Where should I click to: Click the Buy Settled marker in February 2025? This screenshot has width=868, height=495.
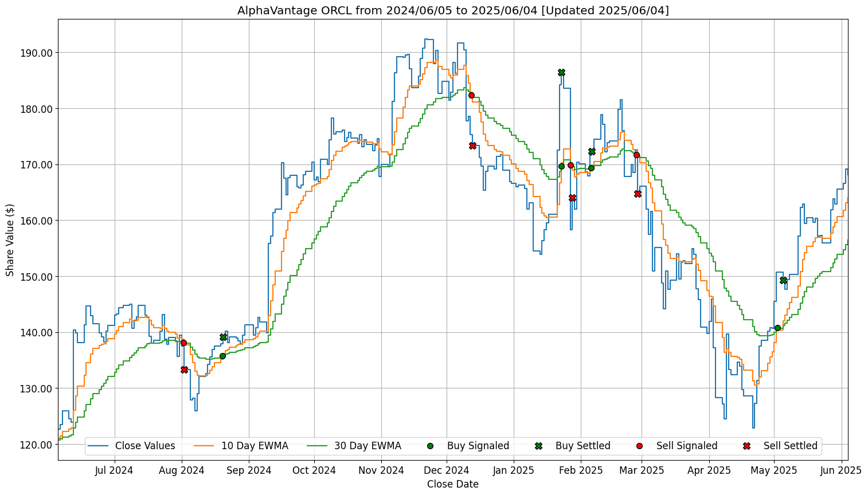tap(592, 151)
